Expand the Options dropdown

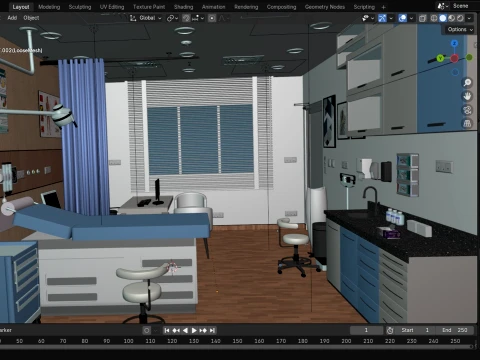(460, 29)
